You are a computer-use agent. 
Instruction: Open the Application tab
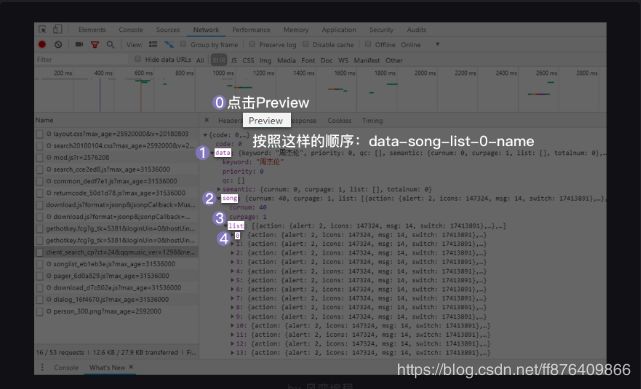point(339,30)
